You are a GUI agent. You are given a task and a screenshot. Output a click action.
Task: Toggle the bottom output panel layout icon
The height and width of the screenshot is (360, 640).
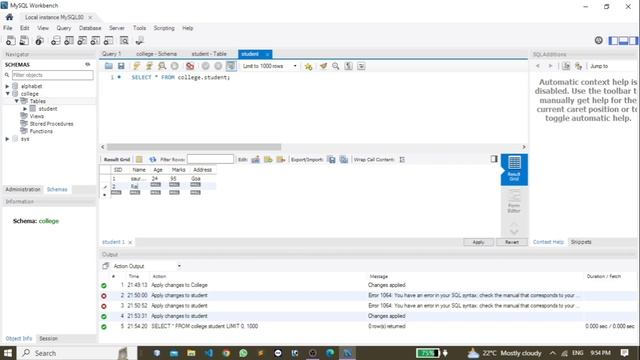pyautogui.click(x=623, y=40)
